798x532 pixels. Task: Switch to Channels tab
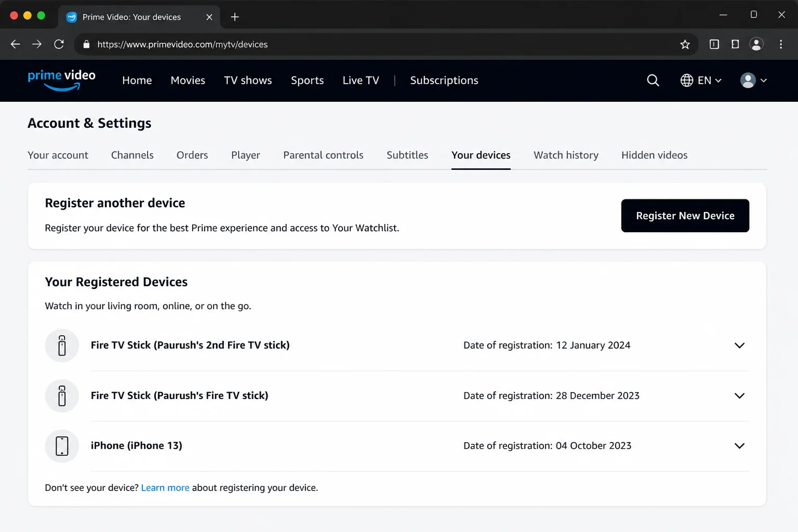coord(132,155)
